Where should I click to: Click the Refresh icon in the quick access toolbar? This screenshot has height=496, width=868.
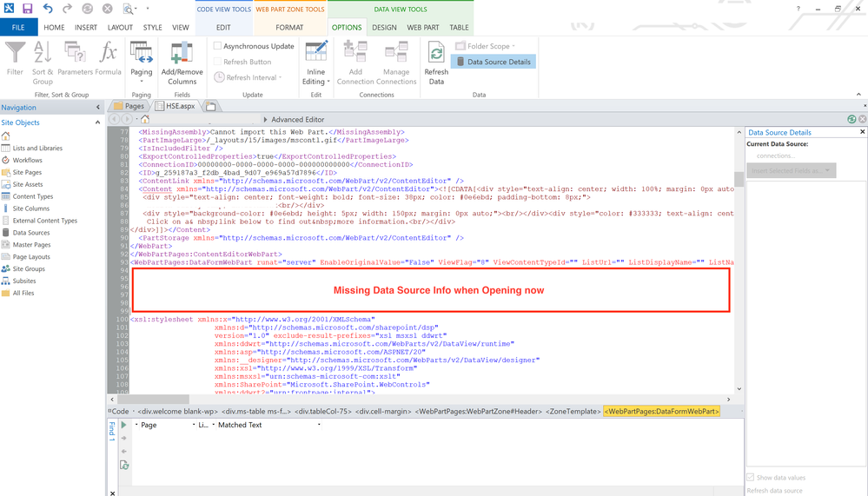(x=88, y=9)
